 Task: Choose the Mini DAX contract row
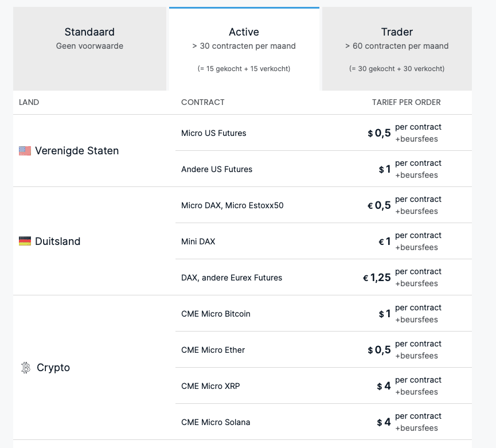pos(198,241)
